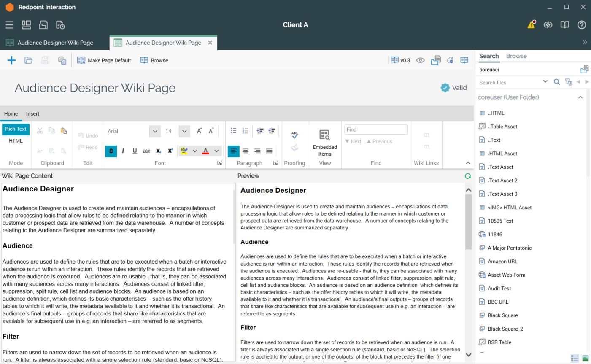Click the Embedded Items view icon
The image size is (591, 364).
pos(324,135)
